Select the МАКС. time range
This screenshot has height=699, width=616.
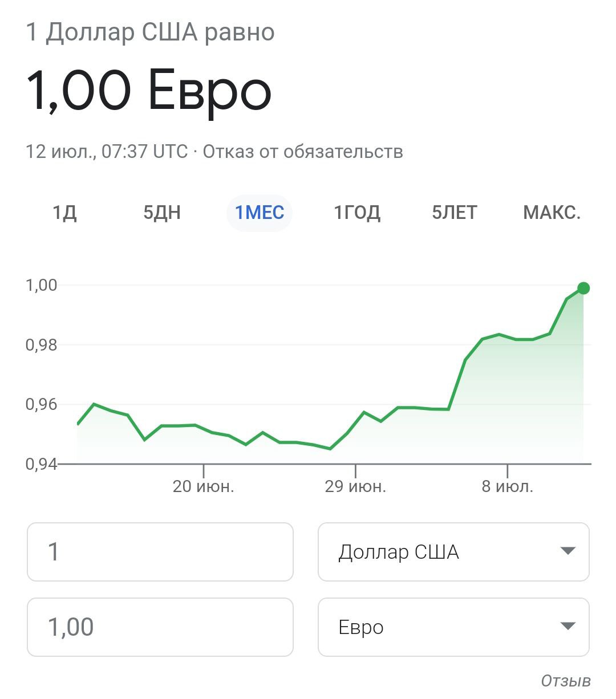click(552, 213)
